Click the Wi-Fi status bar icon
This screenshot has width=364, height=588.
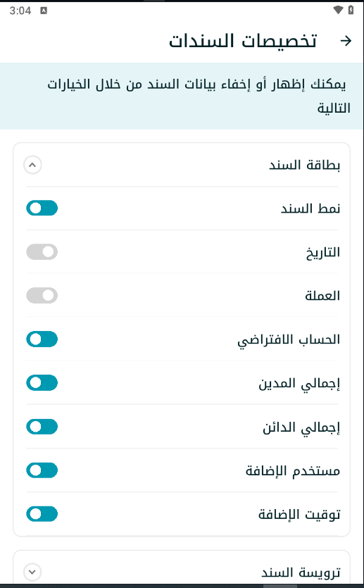tap(338, 10)
